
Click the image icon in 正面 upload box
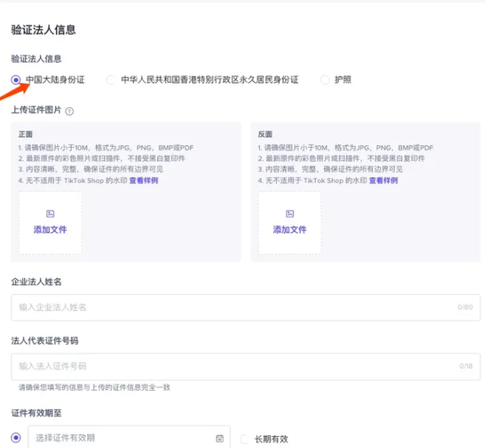click(x=50, y=214)
